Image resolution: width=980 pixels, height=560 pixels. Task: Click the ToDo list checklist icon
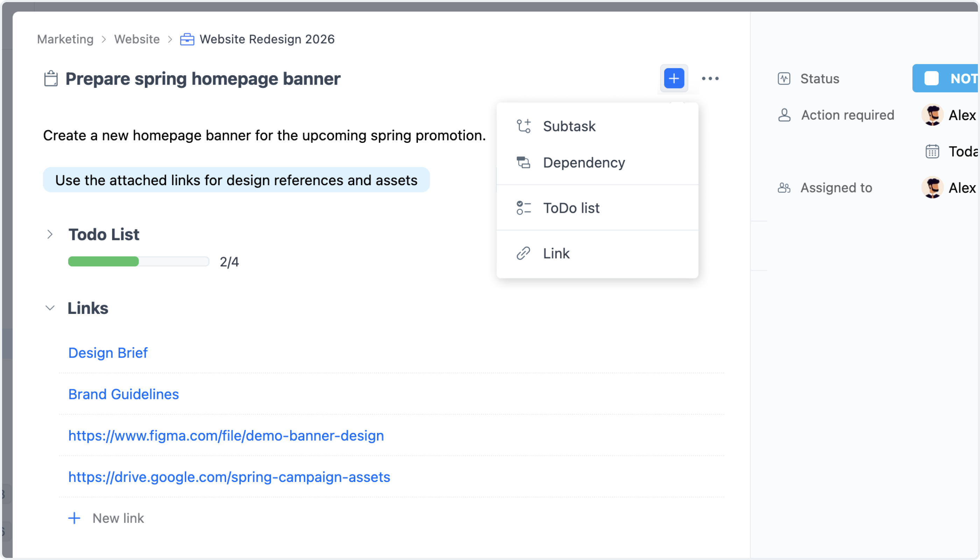[523, 208]
